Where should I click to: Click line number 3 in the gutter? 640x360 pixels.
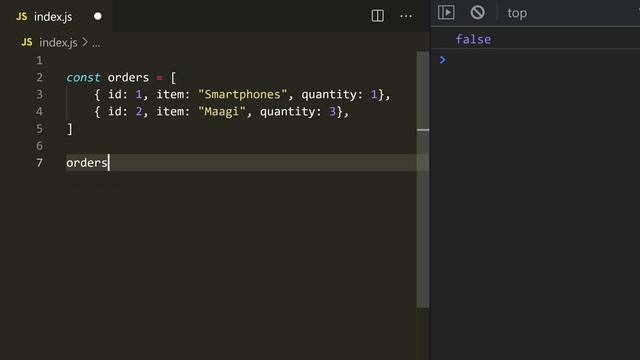pos(39,95)
